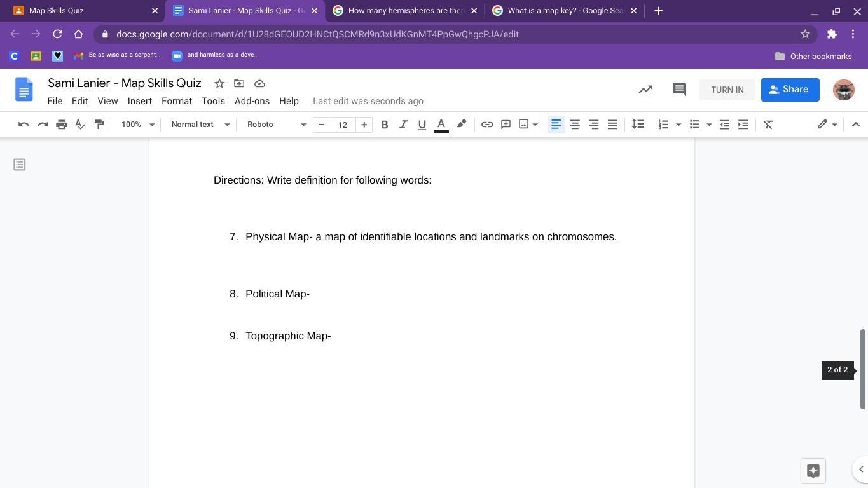The height and width of the screenshot is (488, 868).
Task: Open the text color picker
Action: point(441,125)
